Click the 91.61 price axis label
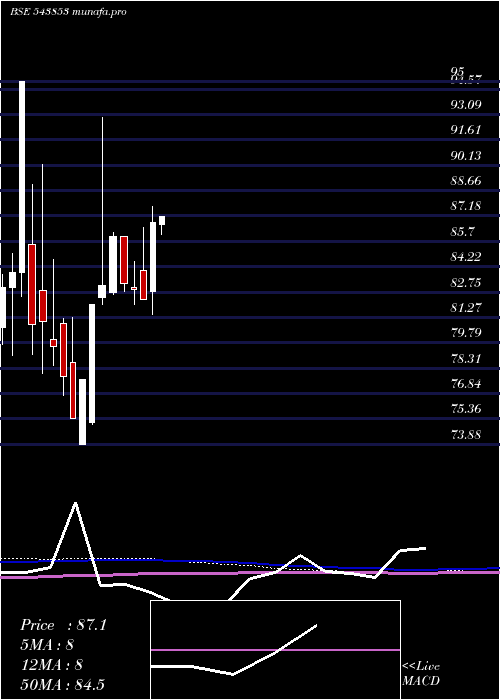The height and width of the screenshot is (700, 500). coord(466,130)
